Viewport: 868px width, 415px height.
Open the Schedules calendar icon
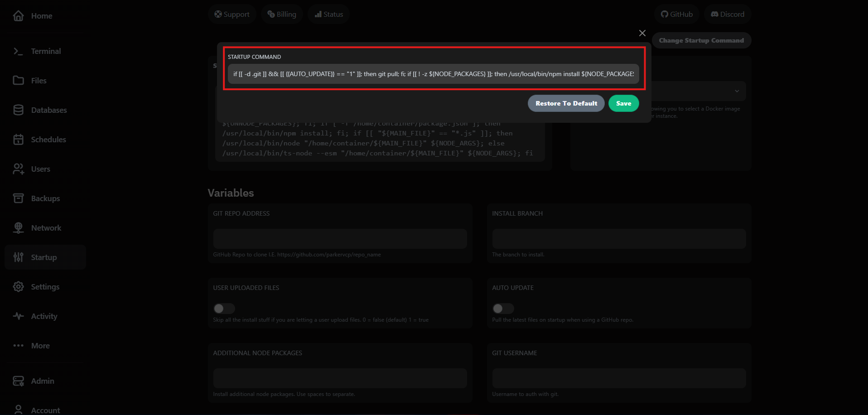click(x=18, y=139)
